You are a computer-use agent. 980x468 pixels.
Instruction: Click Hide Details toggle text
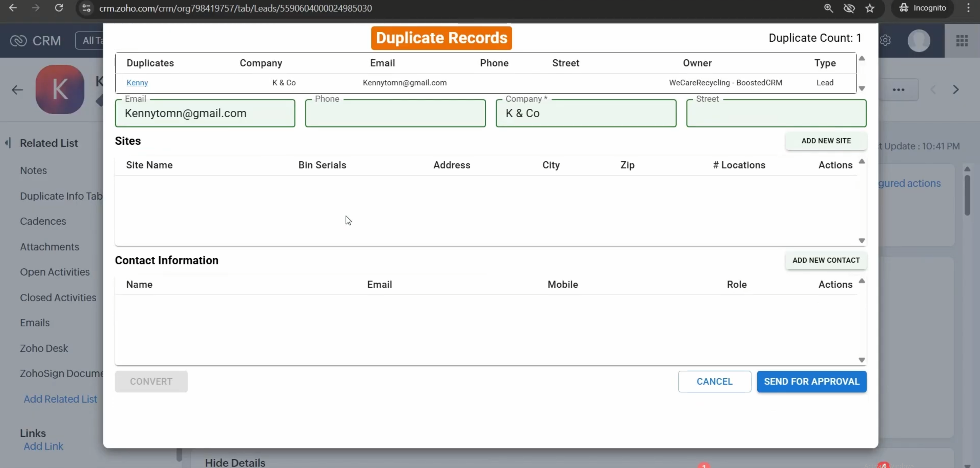pyautogui.click(x=235, y=462)
